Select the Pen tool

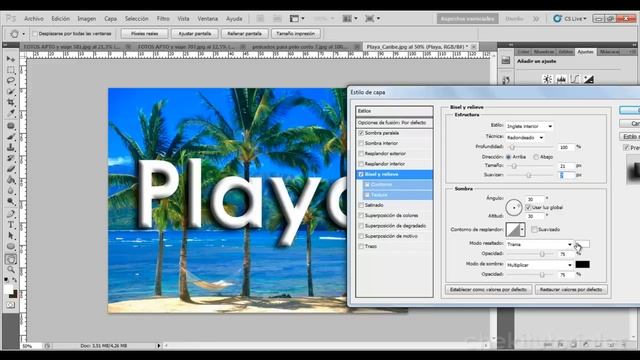point(11,214)
